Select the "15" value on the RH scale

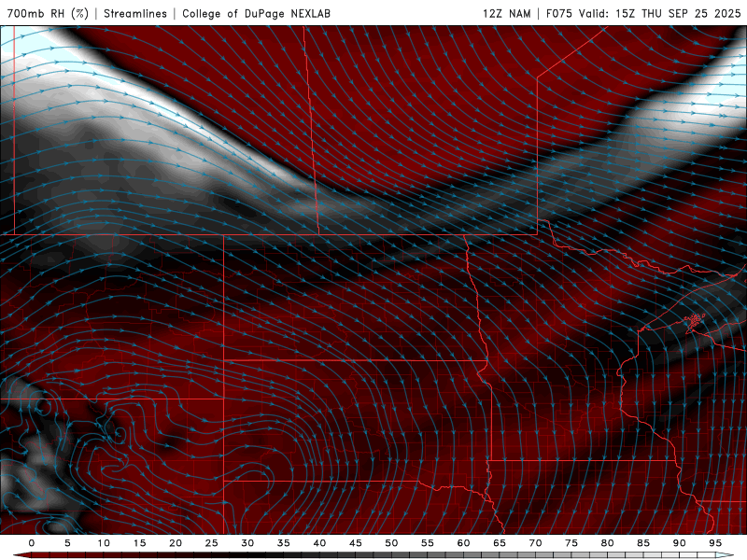(139, 543)
